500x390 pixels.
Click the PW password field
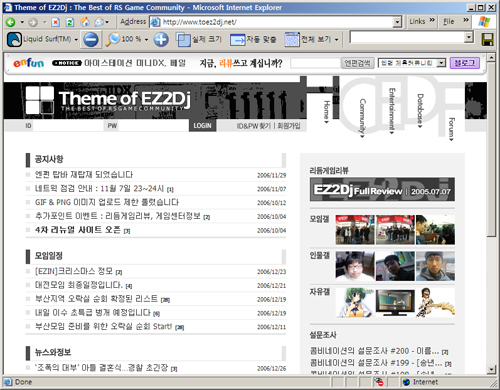(x=153, y=126)
